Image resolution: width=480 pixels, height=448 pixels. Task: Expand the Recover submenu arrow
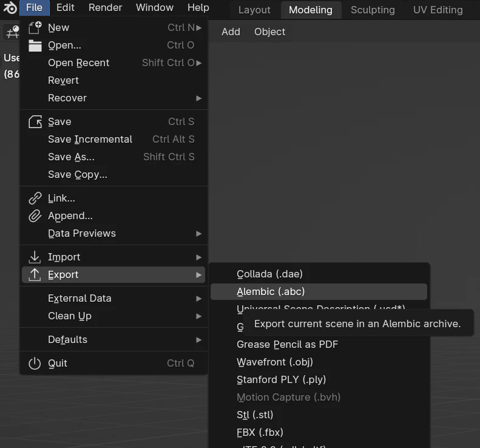pyautogui.click(x=198, y=98)
